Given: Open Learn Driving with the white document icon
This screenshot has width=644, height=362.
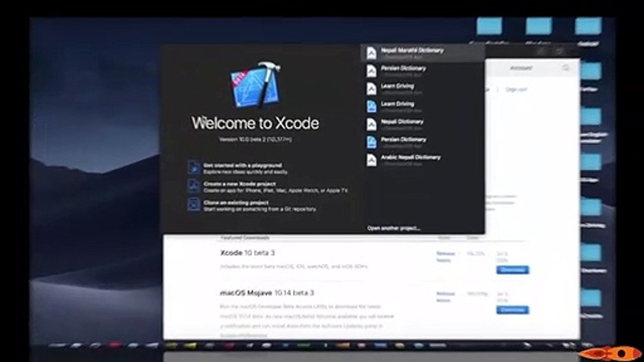Looking at the screenshot, I should [422, 88].
